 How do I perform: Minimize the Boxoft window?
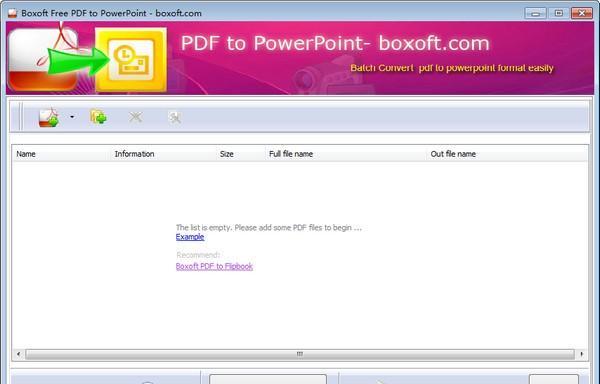(x=536, y=13)
